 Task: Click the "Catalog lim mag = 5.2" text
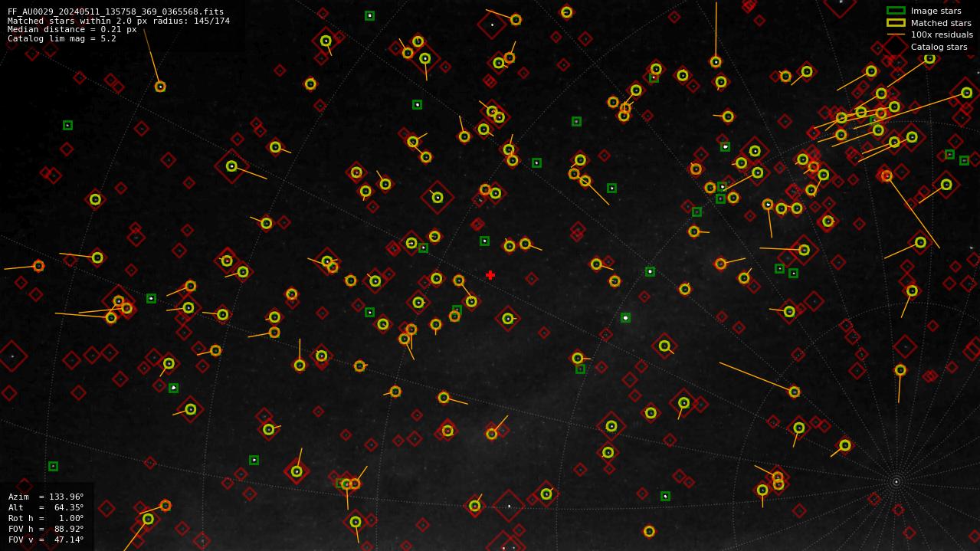[62, 38]
